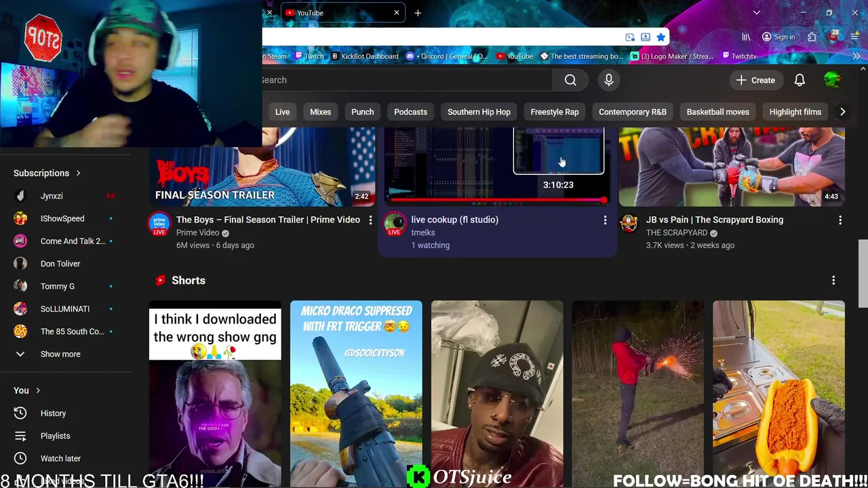The width and height of the screenshot is (868, 488).
Task: Click the tmelks channel avatar
Action: pyautogui.click(x=394, y=224)
